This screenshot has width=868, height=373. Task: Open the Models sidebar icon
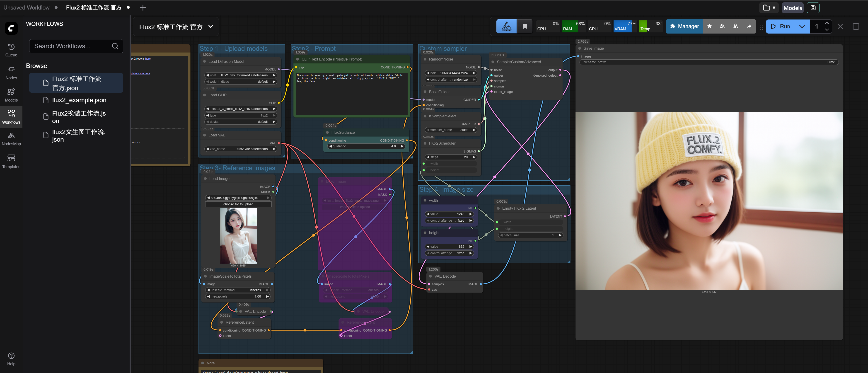click(11, 95)
